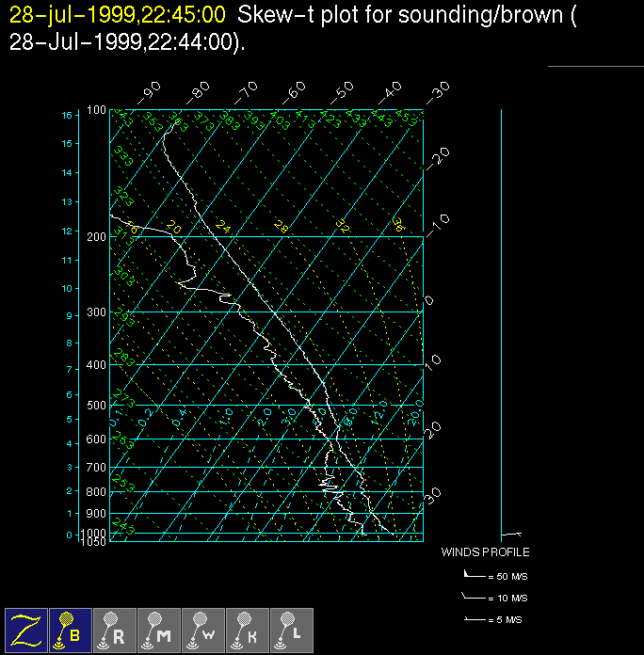Pick the K sounding station icon
This screenshot has height=655, width=644.
248,630
